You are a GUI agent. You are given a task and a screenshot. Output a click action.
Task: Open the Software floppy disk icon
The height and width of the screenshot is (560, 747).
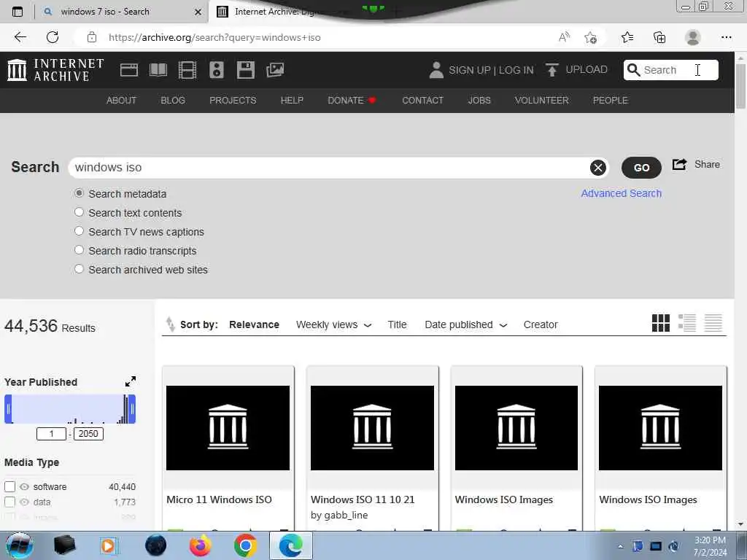pos(245,70)
